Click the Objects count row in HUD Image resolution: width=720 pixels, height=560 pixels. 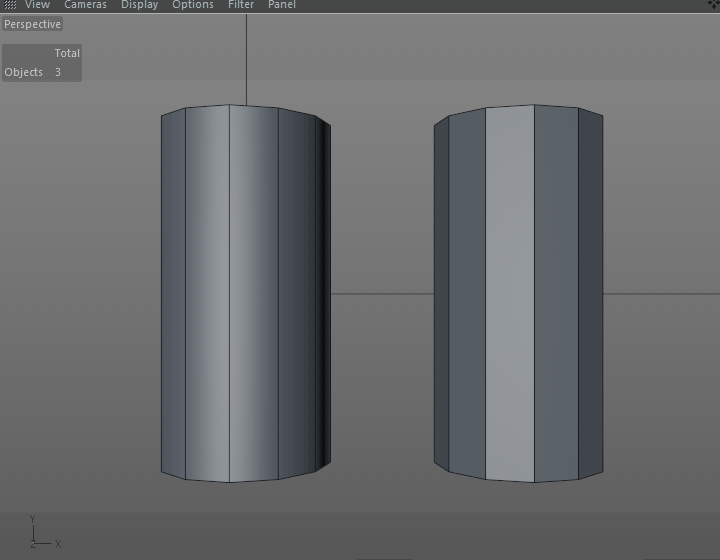pos(42,72)
